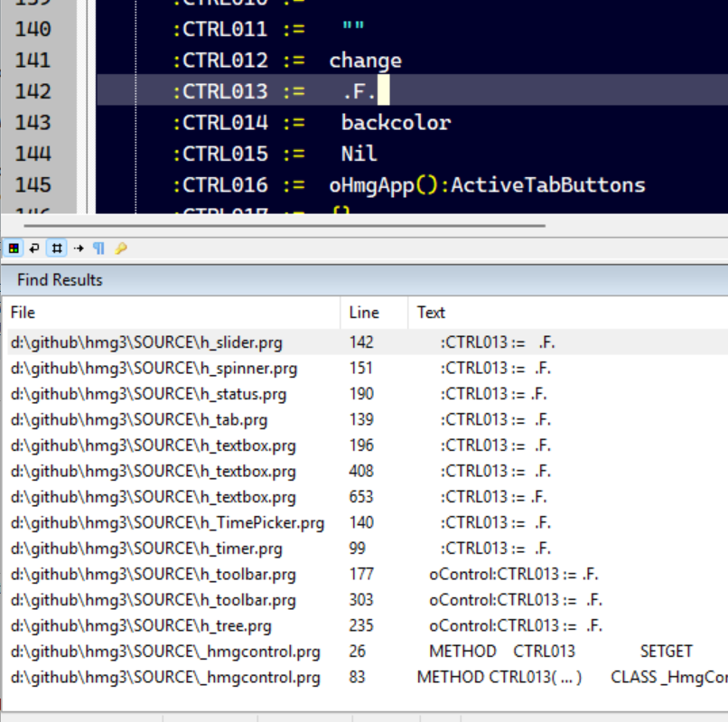
Task: Click the Find Results panel title
Action: coord(60,280)
